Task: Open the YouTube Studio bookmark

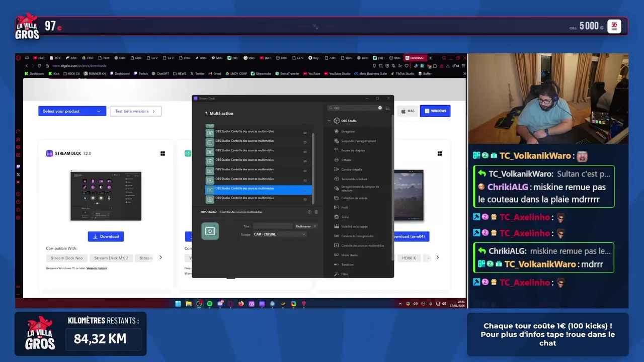Action: [x=337, y=74]
